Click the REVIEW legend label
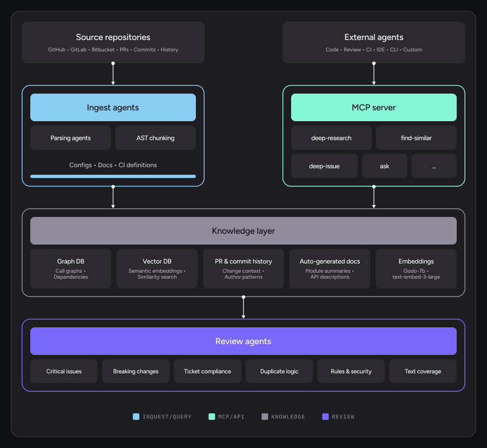This screenshot has width=487, height=448. click(x=343, y=417)
